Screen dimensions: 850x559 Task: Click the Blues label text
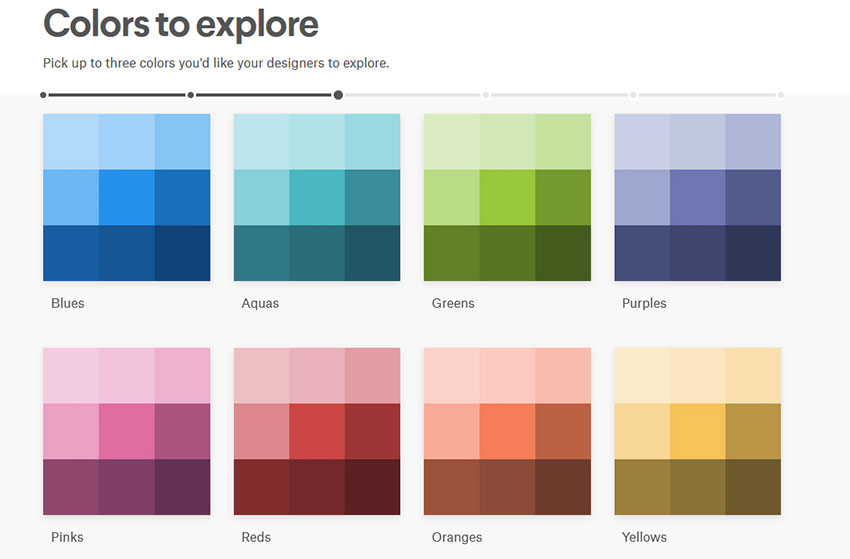tap(68, 303)
